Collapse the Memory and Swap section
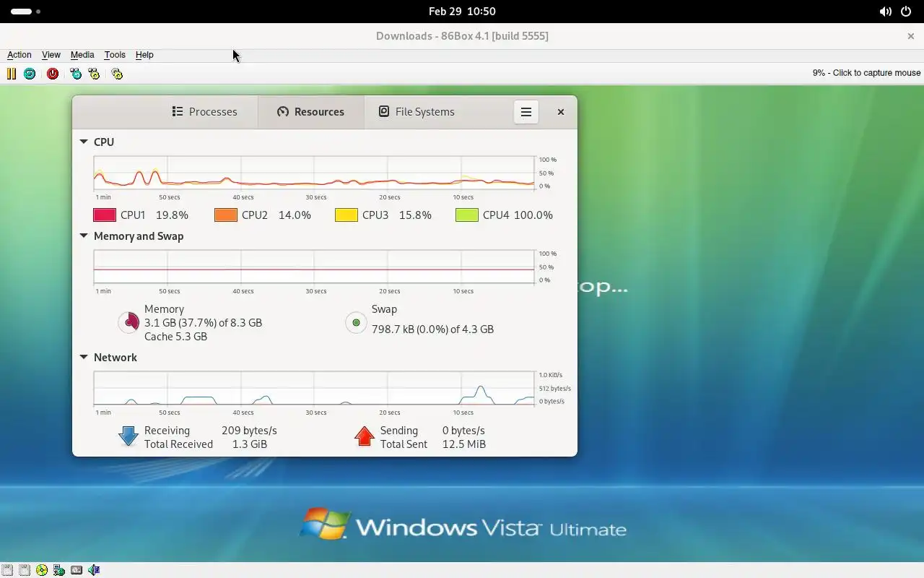The image size is (924, 578). (x=84, y=236)
